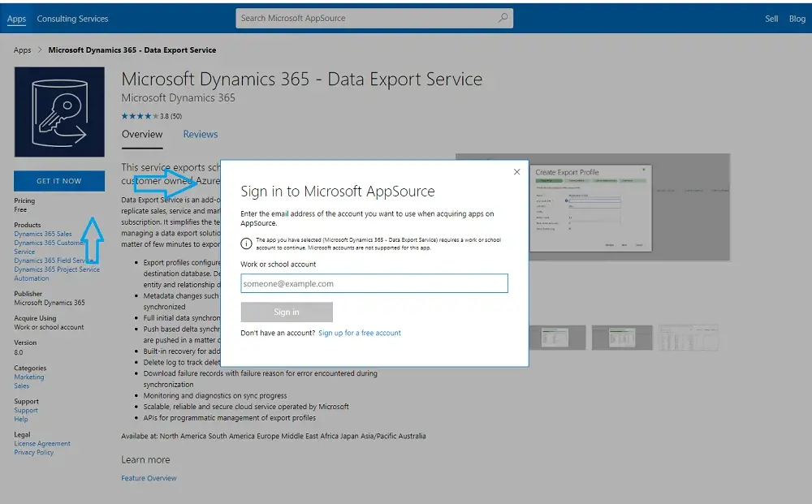Open the Feature Overview link
812x504 pixels.
[x=149, y=478]
